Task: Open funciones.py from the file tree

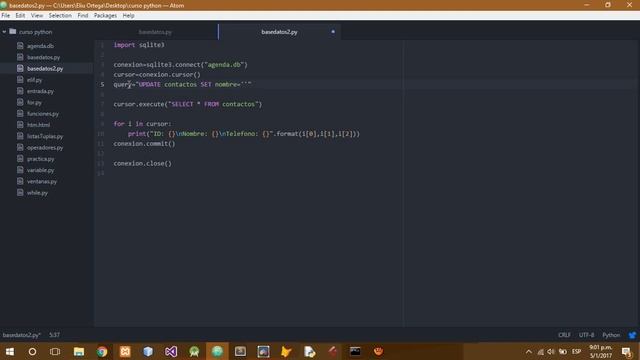Action: [43, 114]
